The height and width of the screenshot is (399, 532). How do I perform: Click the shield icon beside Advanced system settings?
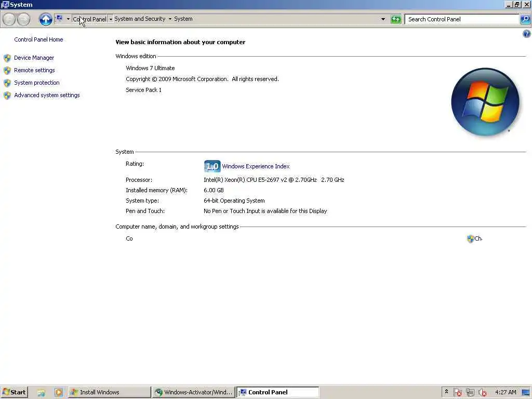pyautogui.click(x=7, y=96)
